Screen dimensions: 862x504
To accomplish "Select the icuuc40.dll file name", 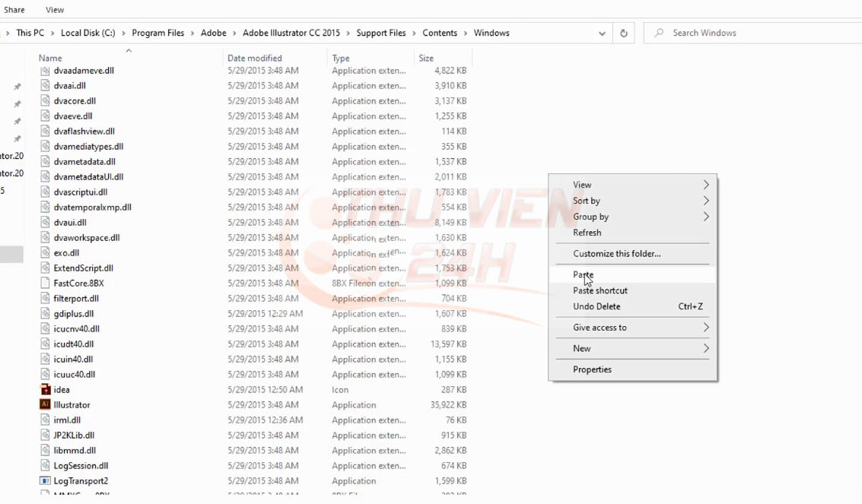I will click(x=75, y=375).
